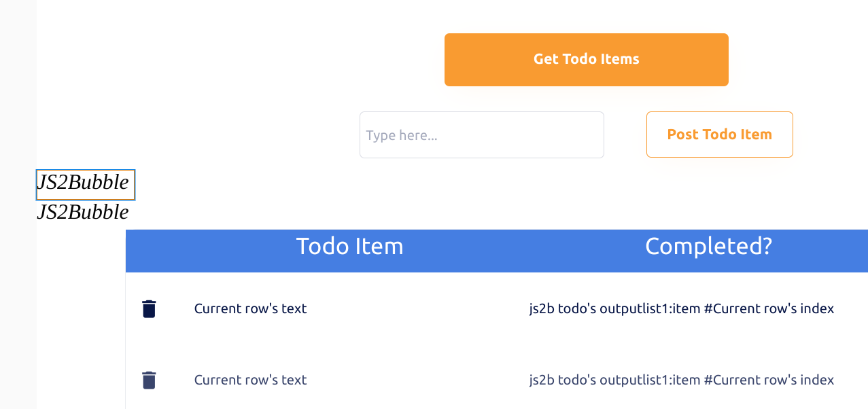Click the gray strip at the left edge
The height and width of the screenshot is (409, 868).
18,204
